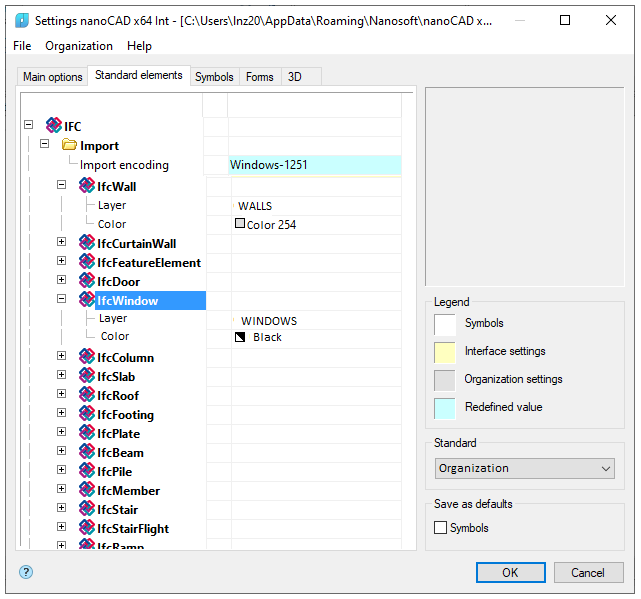Collapse the IfcWindow node
This screenshot has width=641, height=599.
(61, 299)
